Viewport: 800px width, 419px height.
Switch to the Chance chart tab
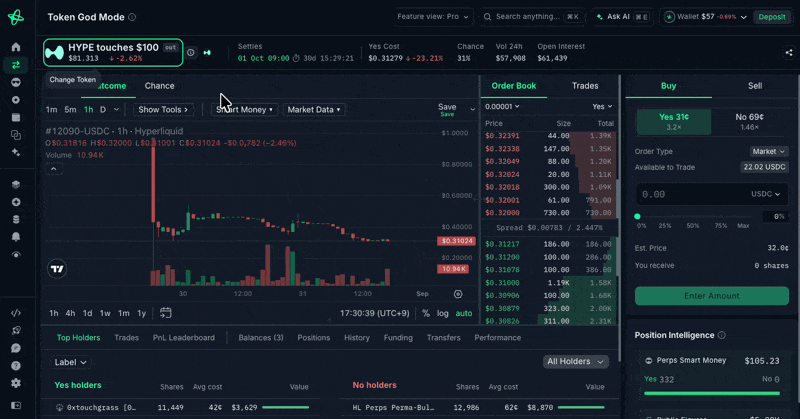click(x=159, y=86)
